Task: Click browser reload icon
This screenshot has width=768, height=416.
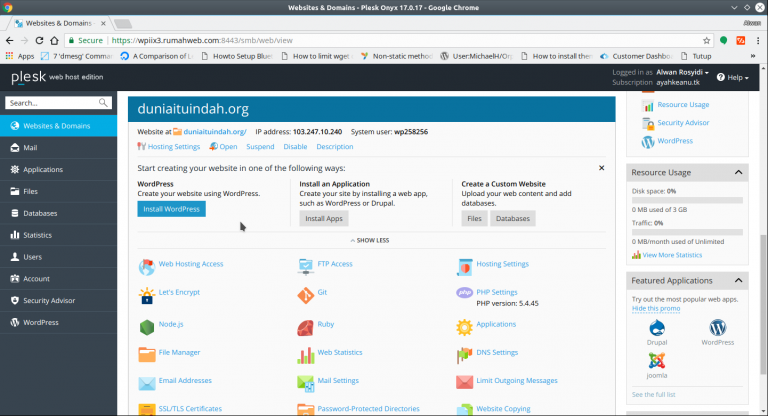Action: pos(39,40)
